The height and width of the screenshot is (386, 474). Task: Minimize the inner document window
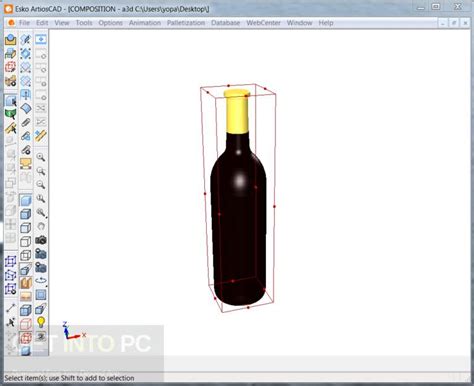tap(442, 23)
